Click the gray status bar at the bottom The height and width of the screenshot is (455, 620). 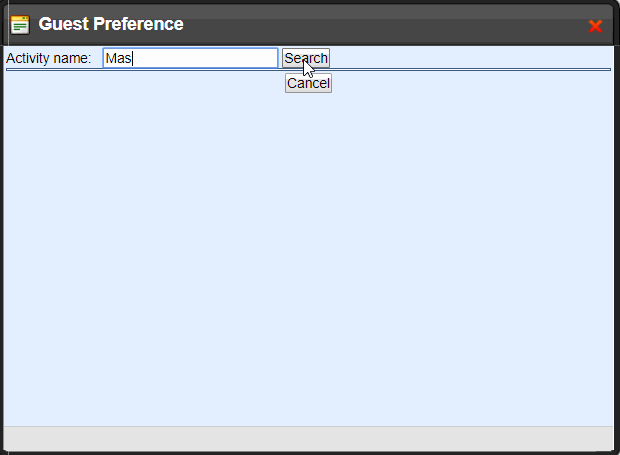point(308,438)
